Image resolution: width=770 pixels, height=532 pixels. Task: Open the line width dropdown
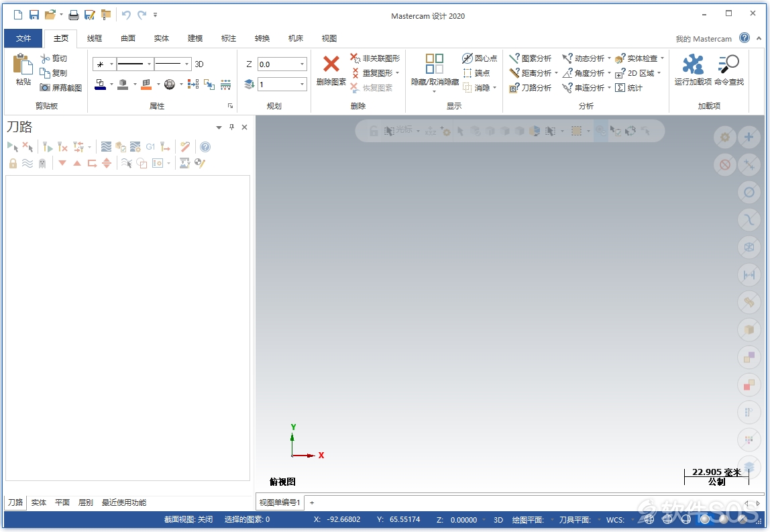click(x=186, y=64)
